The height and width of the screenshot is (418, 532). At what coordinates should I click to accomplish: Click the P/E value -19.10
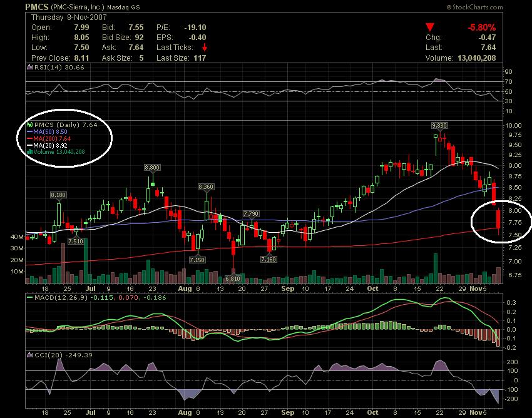point(195,28)
